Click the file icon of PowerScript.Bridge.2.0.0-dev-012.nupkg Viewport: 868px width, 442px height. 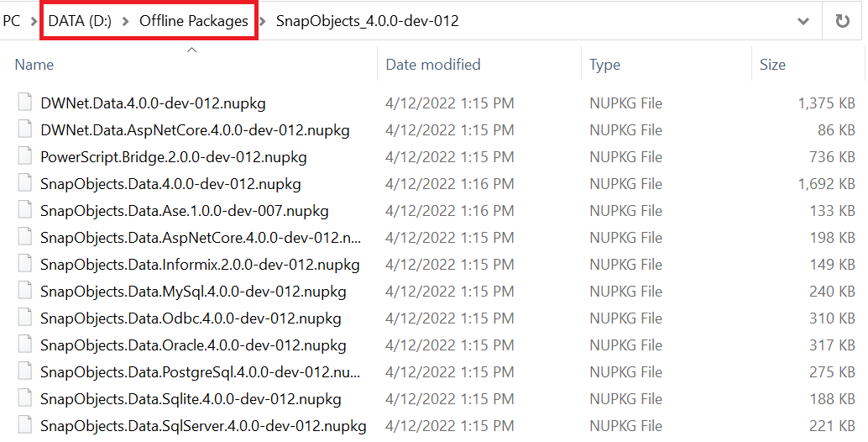[25, 157]
